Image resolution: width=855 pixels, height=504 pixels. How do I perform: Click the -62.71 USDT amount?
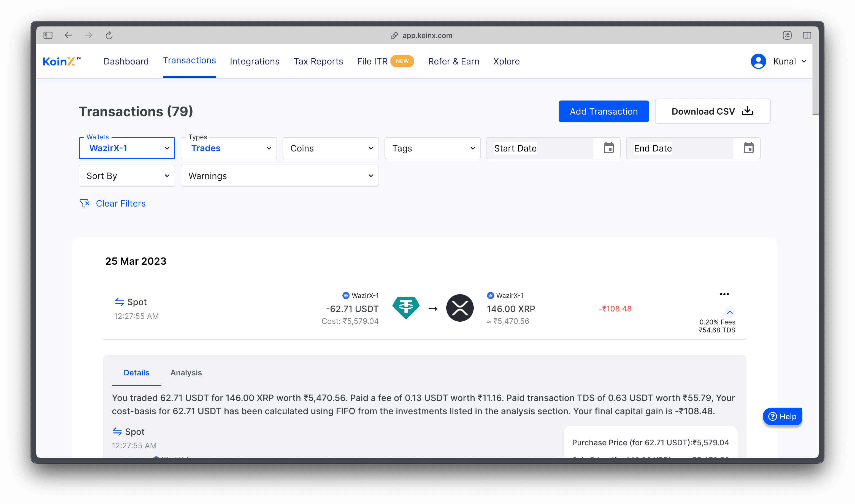coord(352,309)
